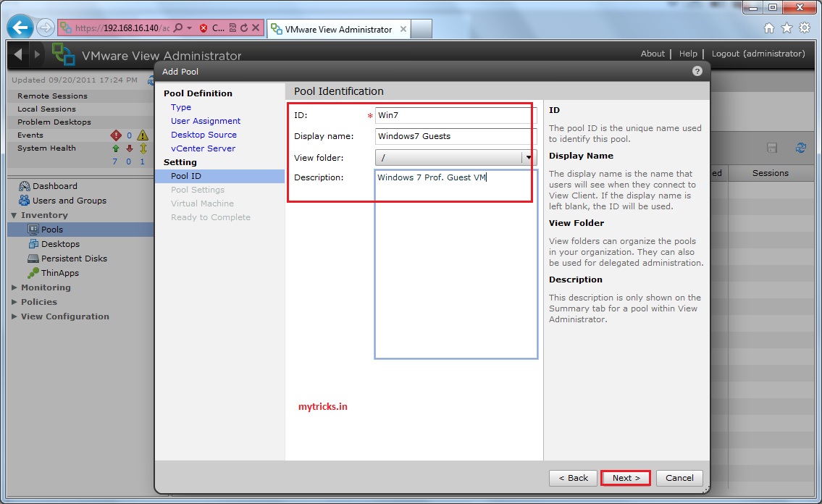This screenshot has width=822, height=504.
Task: Click Local Sessions status row
Action: pos(80,109)
